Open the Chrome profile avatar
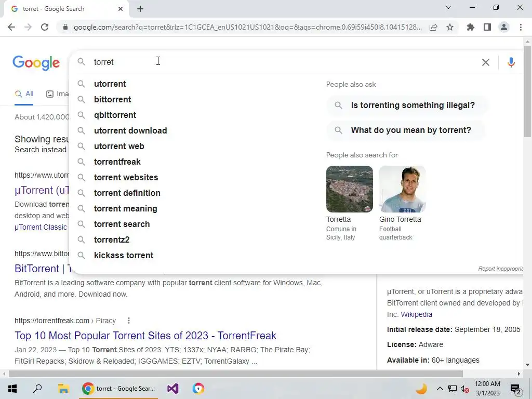Screen dimensions: 532x399 click(504, 27)
